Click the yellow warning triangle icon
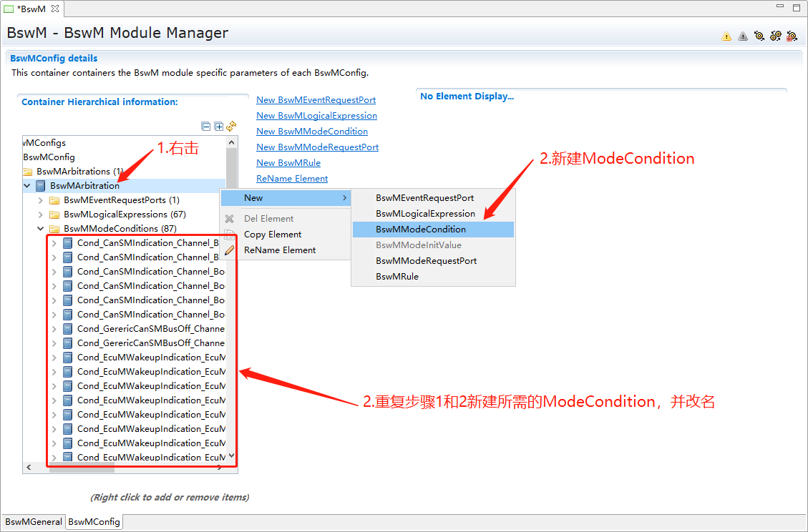808x532 pixels. [726, 36]
